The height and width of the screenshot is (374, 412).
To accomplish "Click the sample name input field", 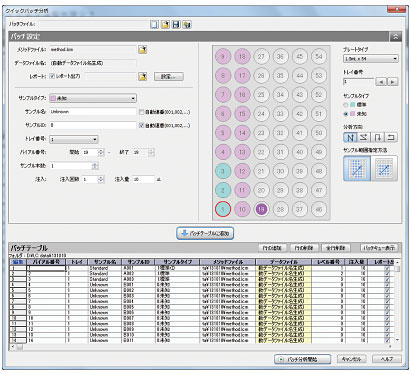I will click(93, 112).
